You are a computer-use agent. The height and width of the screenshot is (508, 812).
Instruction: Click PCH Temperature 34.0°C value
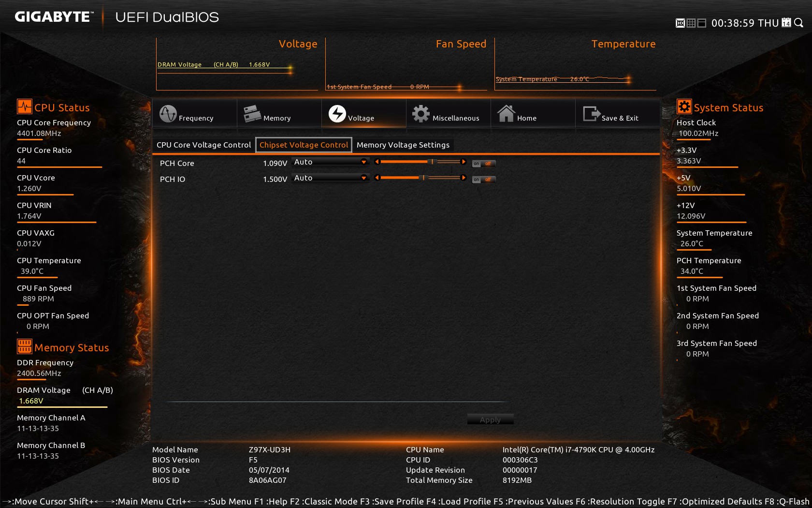click(692, 271)
